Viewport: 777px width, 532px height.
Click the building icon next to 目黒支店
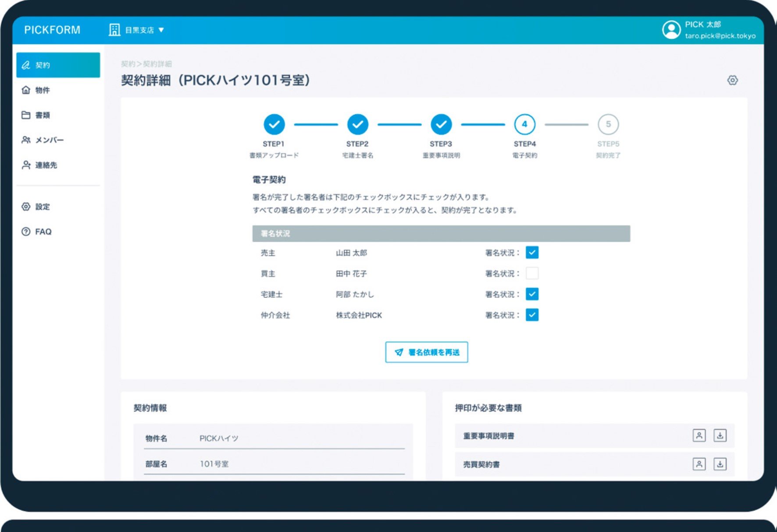tap(114, 30)
